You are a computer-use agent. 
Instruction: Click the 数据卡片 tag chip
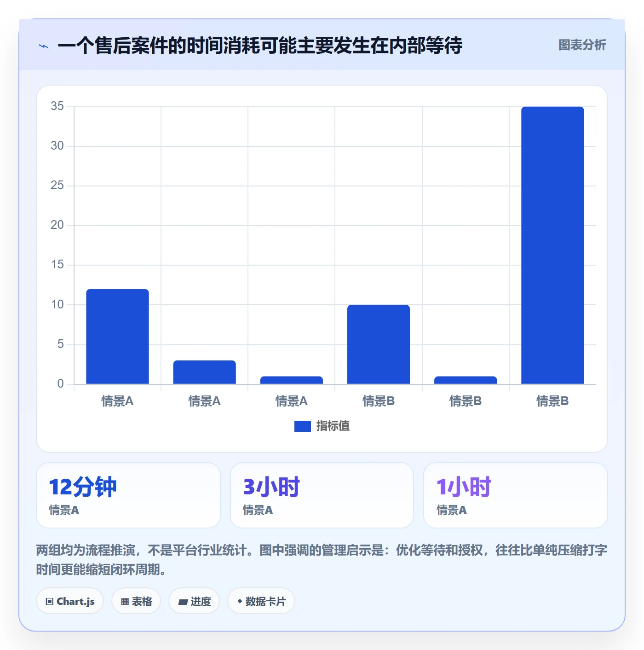(x=261, y=601)
